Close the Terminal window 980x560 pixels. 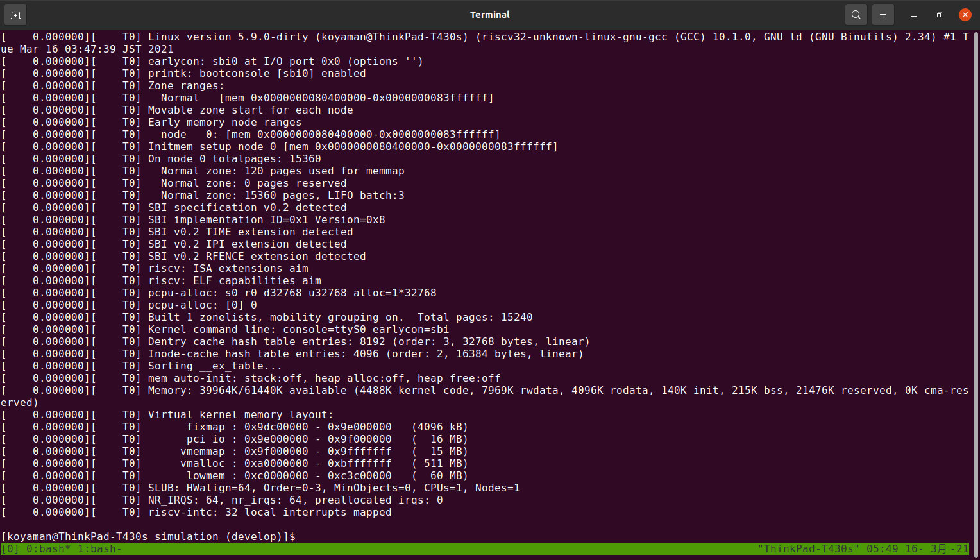point(965,15)
